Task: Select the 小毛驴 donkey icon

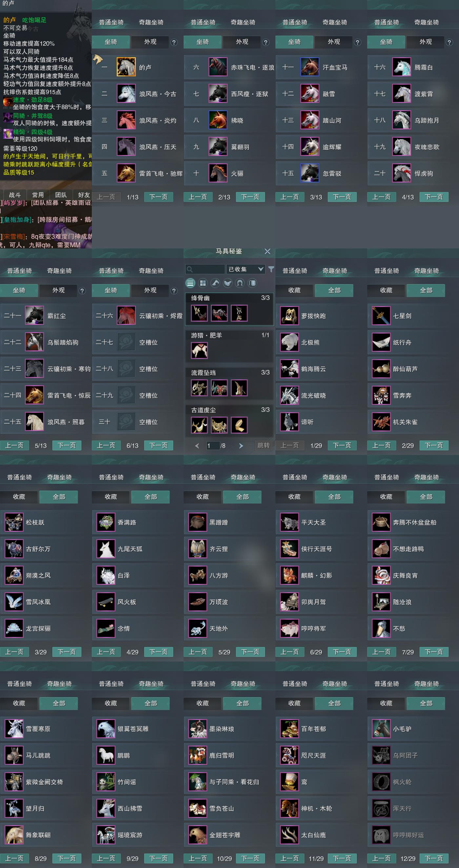Action: 381,728
